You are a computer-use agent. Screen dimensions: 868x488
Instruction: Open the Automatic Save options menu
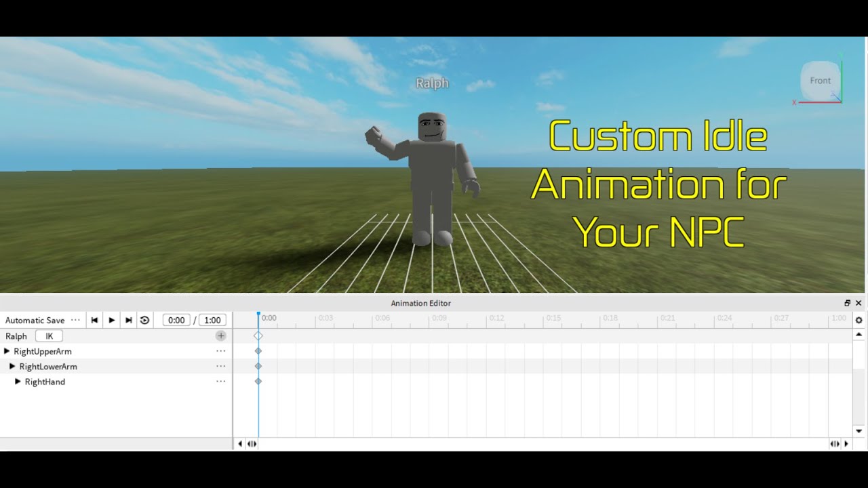(x=75, y=320)
